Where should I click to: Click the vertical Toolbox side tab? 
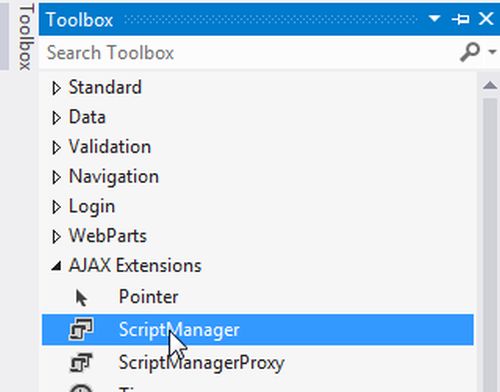(x=26, y=37)
